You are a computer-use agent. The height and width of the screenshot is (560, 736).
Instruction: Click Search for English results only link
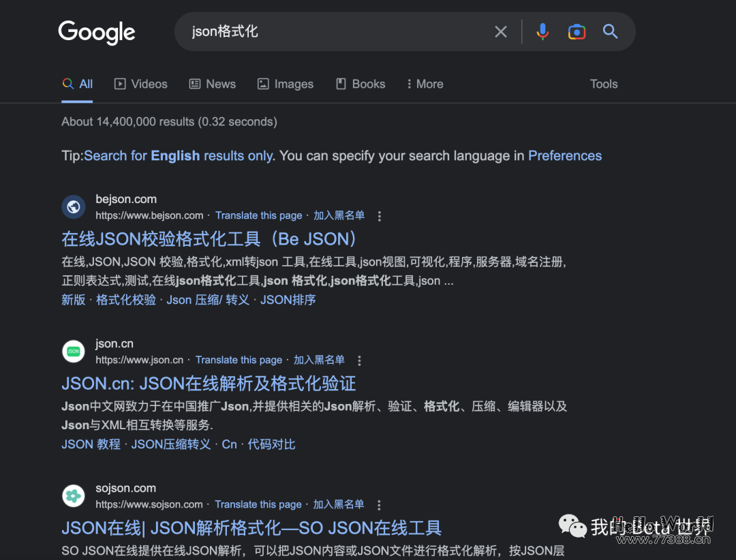[179, 155]
